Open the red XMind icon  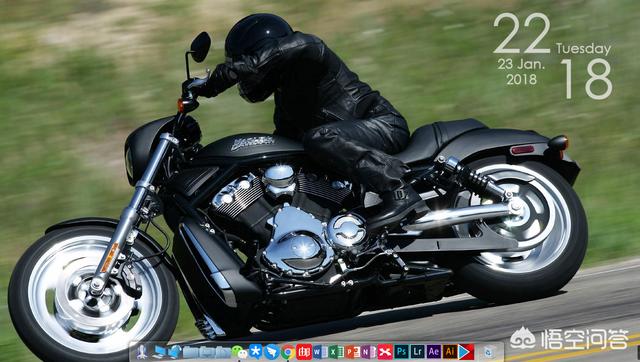point(385,351)
